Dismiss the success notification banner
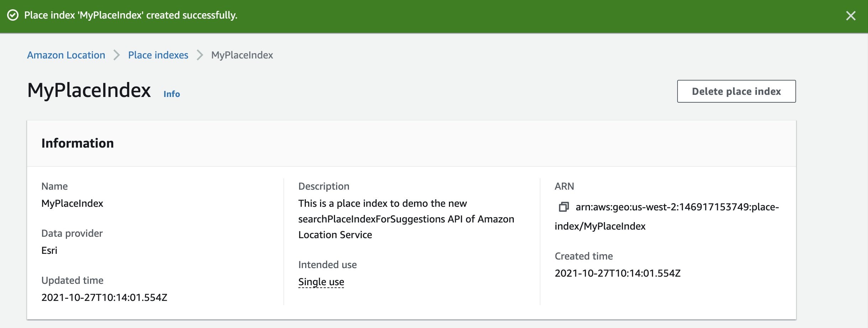 851,16
